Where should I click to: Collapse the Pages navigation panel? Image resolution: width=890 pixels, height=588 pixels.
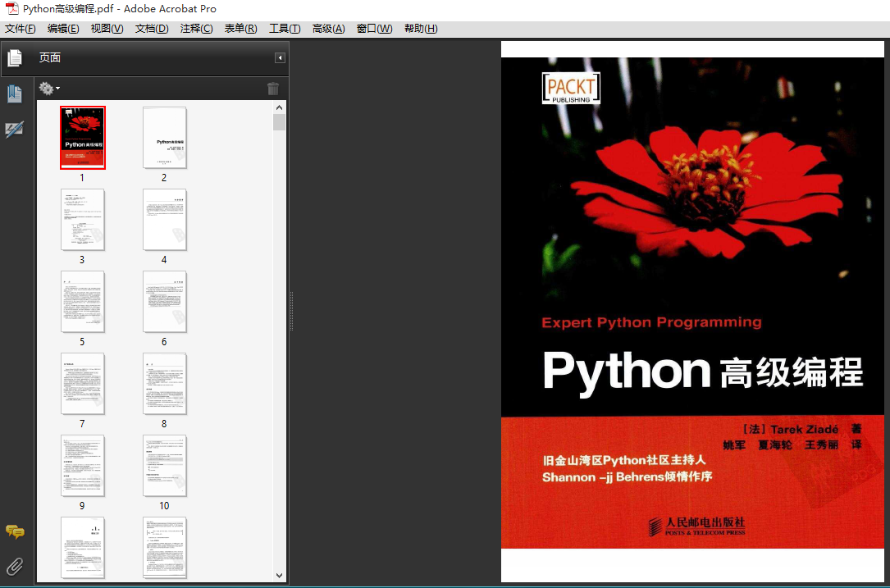tap(280, 58)
